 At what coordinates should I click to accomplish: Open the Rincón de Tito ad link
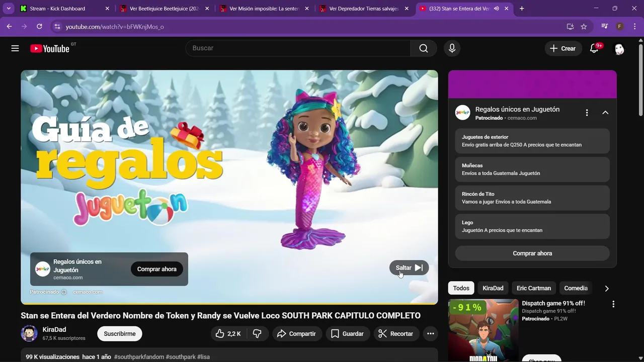tap(532, 198)
